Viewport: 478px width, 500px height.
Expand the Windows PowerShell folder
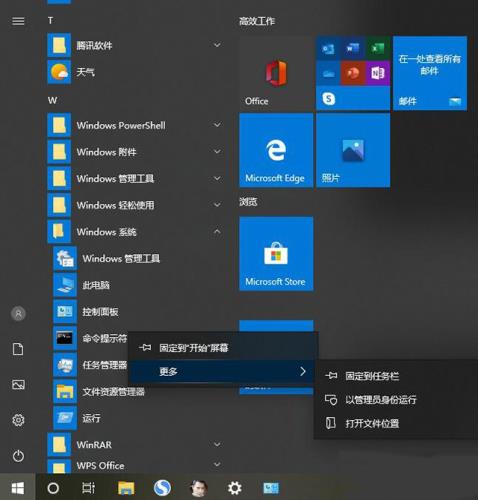tap(217, 125)
